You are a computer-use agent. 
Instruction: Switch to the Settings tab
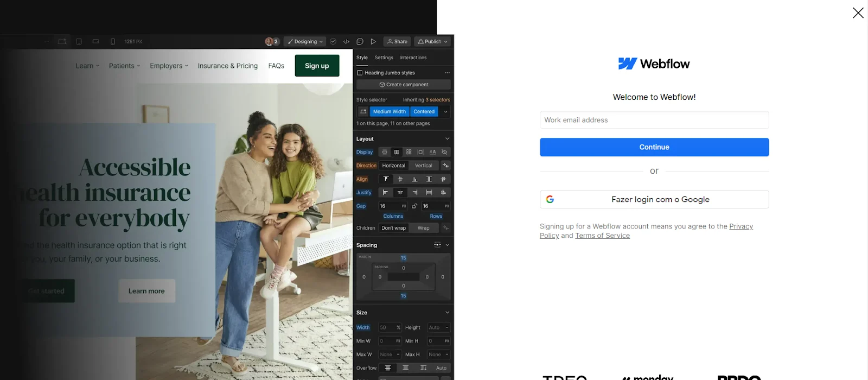tap(384, 58)
